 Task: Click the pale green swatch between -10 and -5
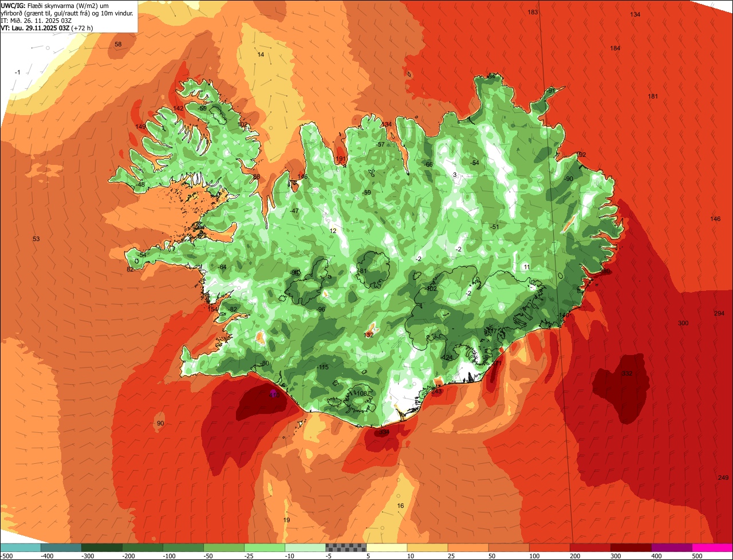click(305, 547)
